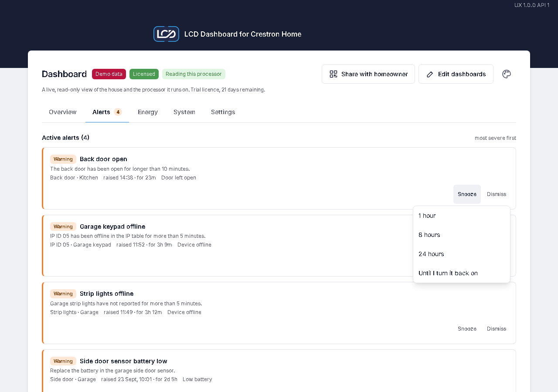Viewport: 558px width, 392px height.
Task: Click the Garage keypad offline title
Action: [x=112, y=226]
